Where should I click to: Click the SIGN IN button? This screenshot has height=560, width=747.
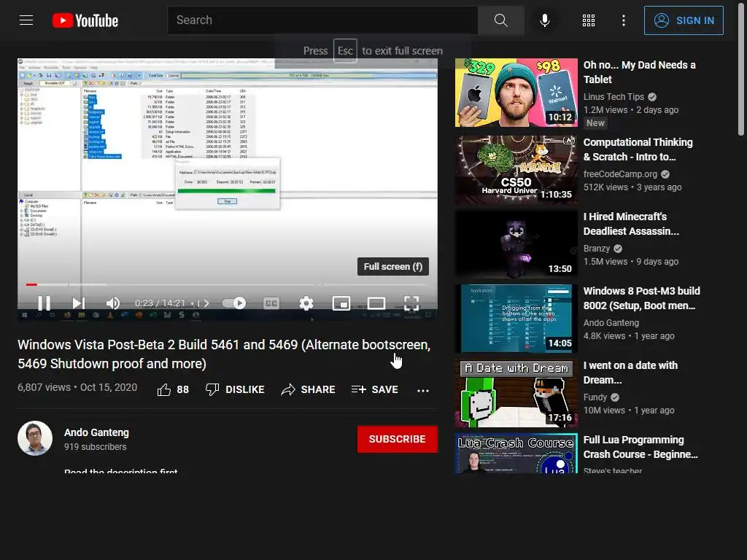[x=684, y=20]
